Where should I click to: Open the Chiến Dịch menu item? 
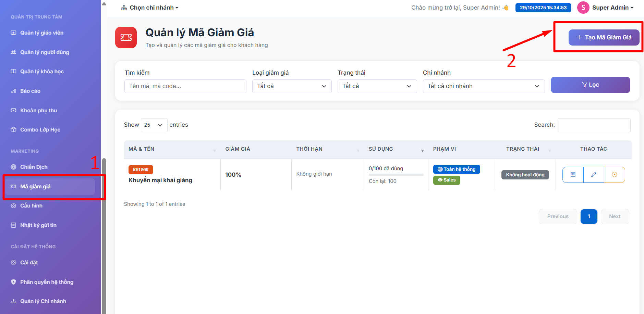(34, 167)
